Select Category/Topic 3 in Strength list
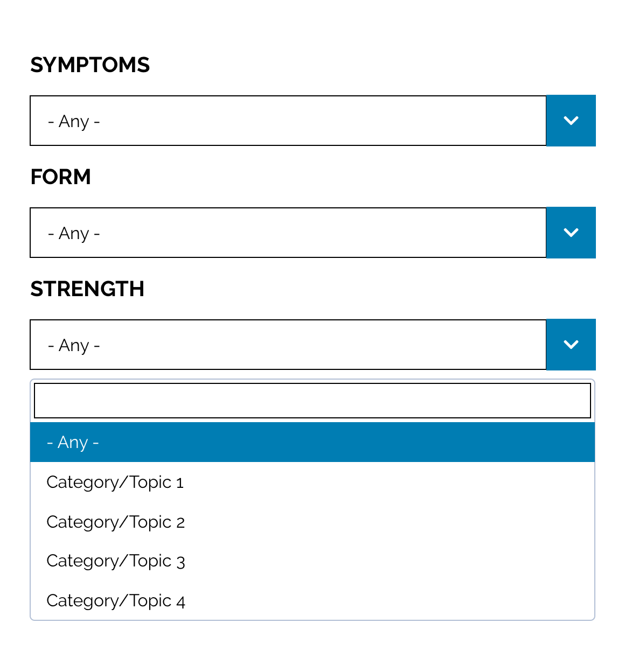Viewport: 625px width, 672px height. coord(313,561)
